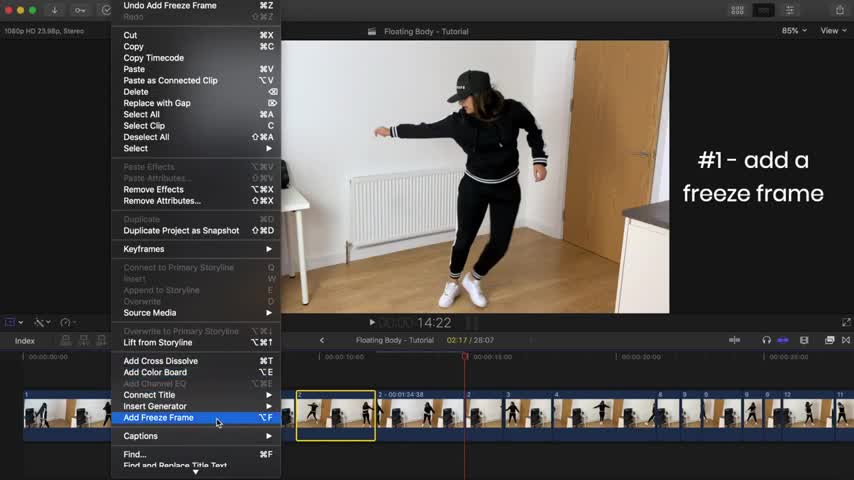Choose Replace with Gap
This screenshot has height=480, width=854.
[x=197, y=103]
